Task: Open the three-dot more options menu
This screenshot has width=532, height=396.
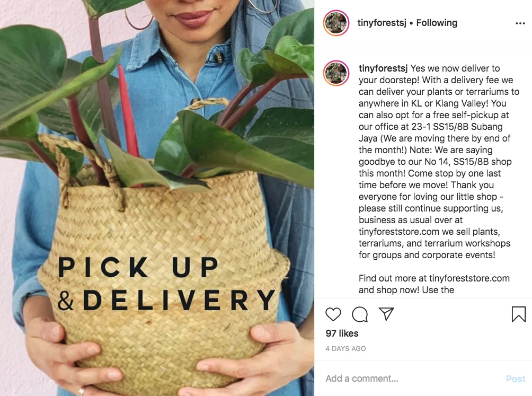Action: click(x=520, y=23)
